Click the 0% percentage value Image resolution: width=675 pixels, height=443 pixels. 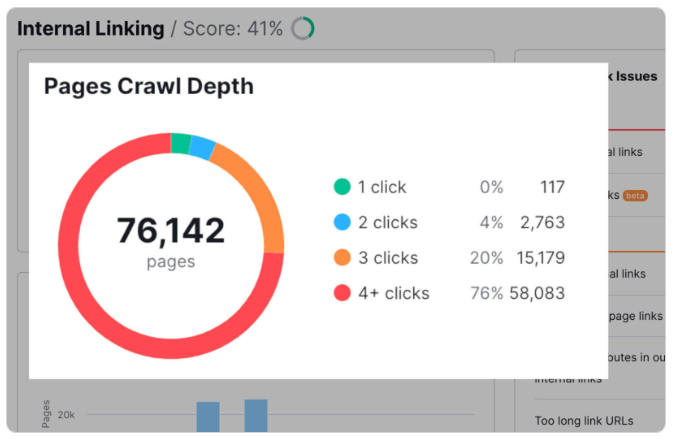tap(492, 187)
